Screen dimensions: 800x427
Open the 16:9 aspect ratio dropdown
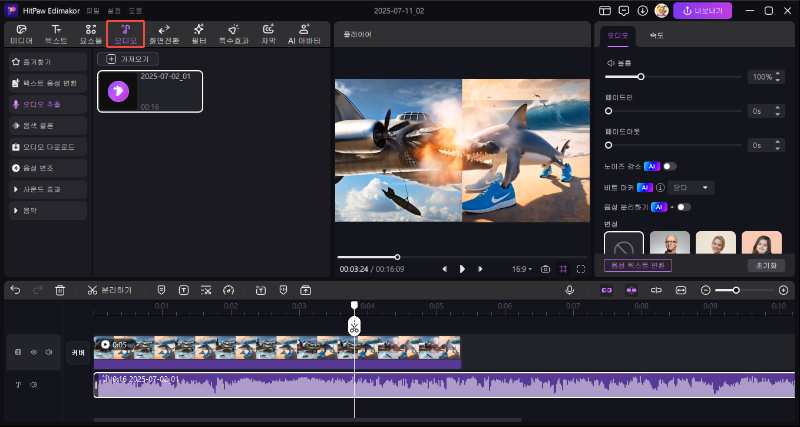pos(522,269)
